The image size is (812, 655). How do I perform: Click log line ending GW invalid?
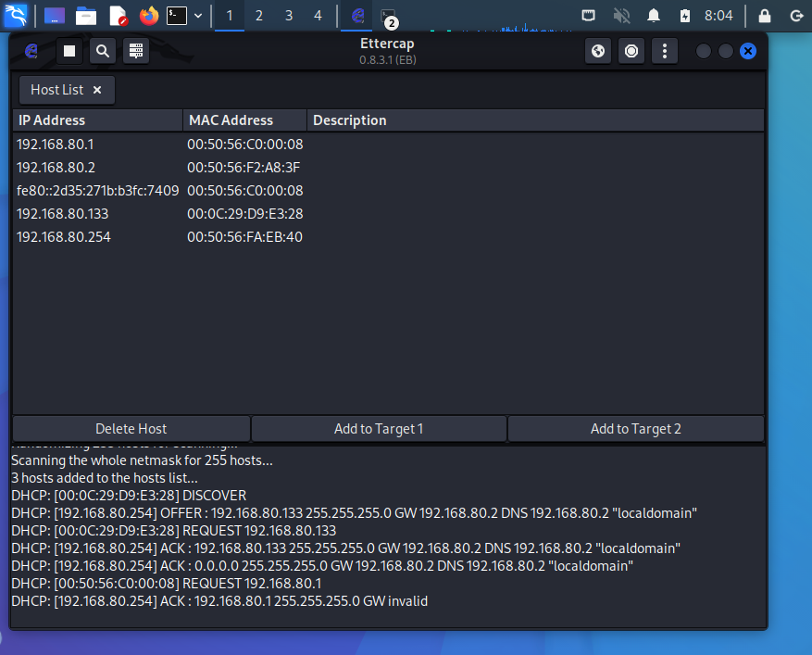coord(219,601)
